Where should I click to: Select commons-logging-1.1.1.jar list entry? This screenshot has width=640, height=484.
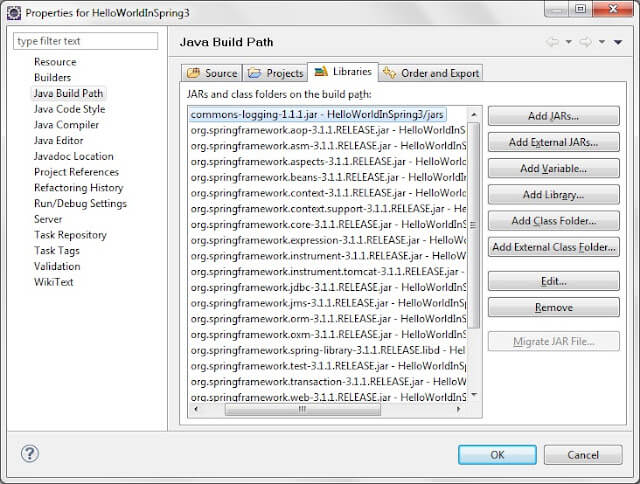tap(318, 114)
